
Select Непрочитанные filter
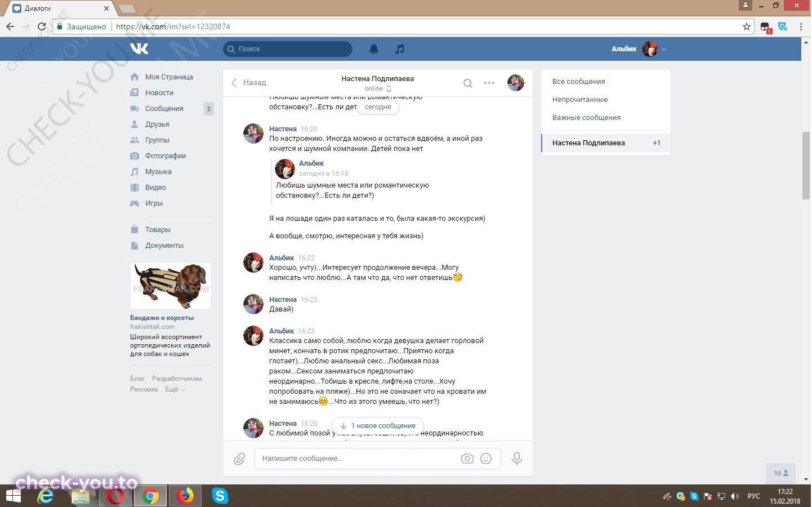[580, 100]
